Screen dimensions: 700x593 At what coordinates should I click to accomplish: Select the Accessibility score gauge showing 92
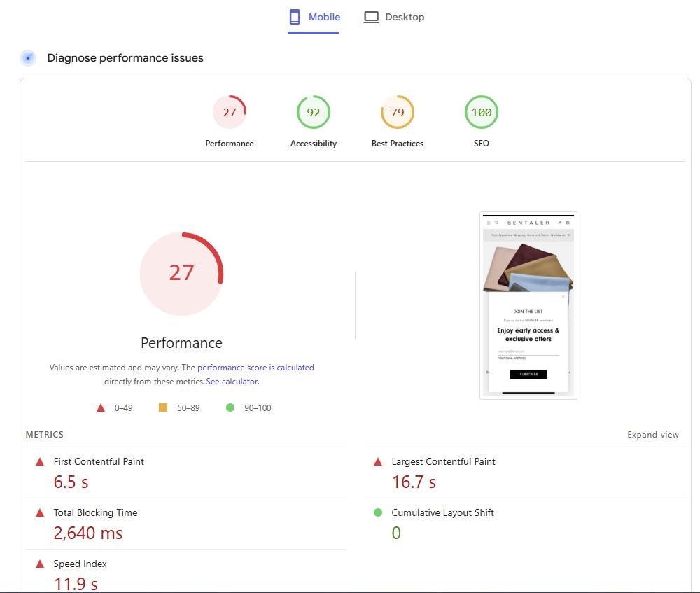point(313,111)
